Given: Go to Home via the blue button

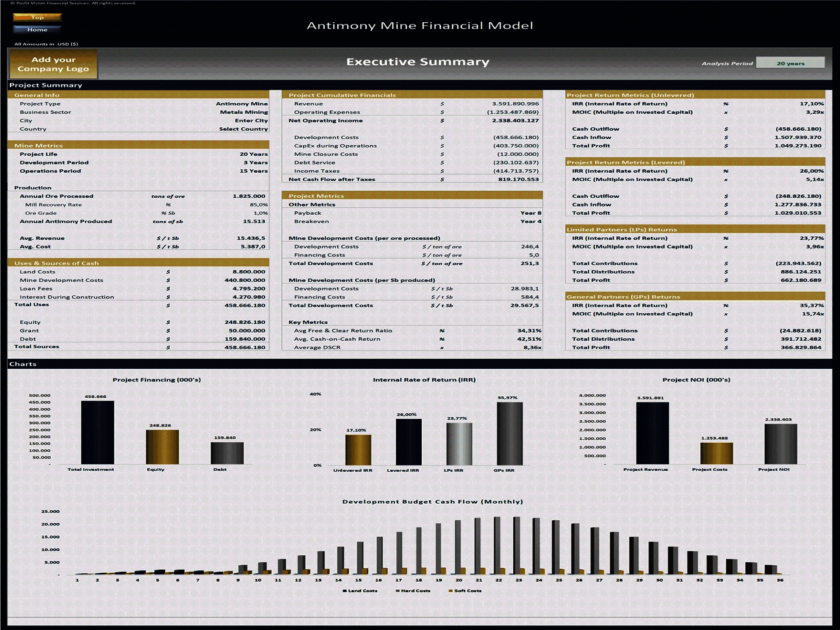Looking at the screenshot, I should click(37, 29).
